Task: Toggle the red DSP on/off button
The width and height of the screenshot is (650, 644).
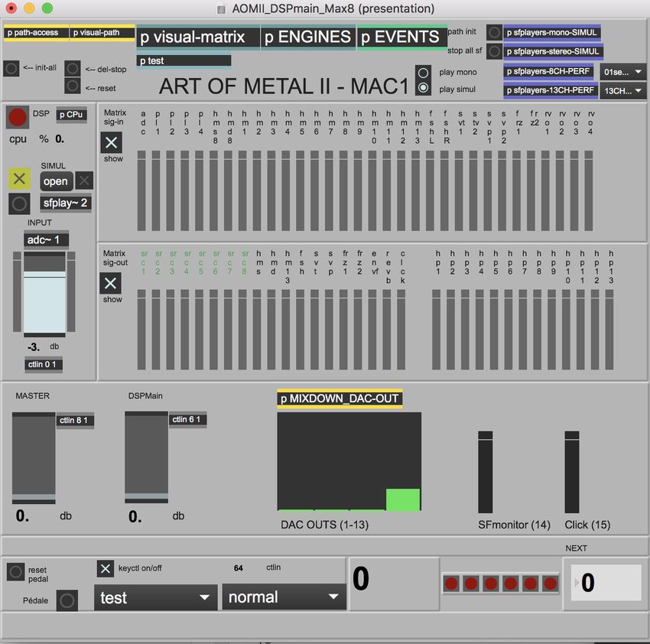Action: click(x=18, y=117)
